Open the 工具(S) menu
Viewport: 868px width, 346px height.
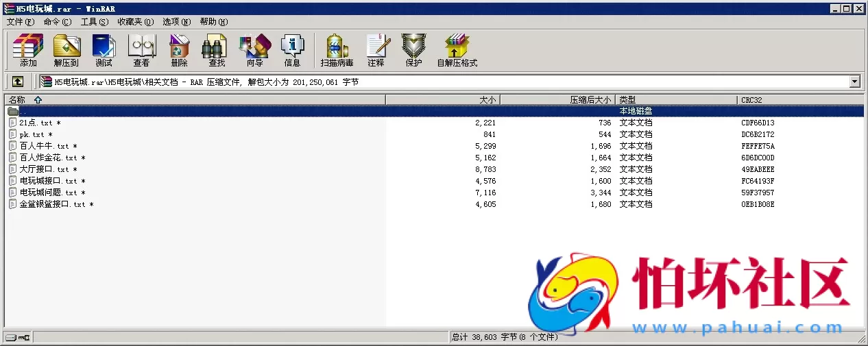pyautogui.click(x=94, y=22)
